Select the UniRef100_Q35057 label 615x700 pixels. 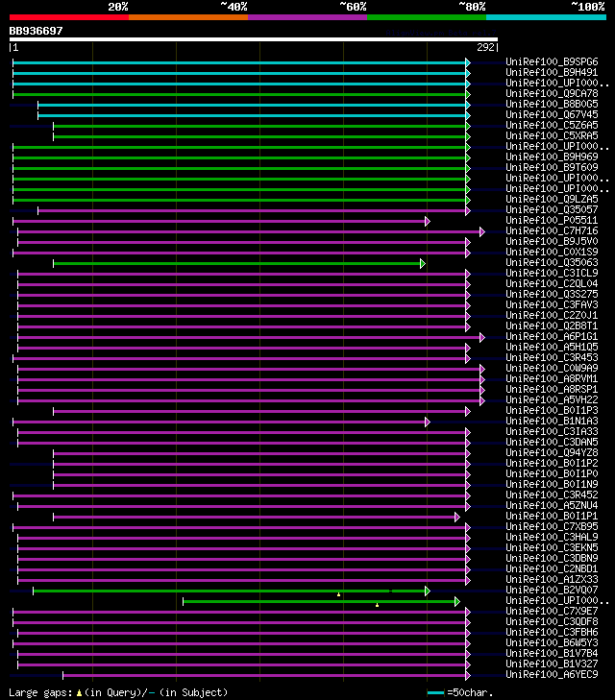552,210
